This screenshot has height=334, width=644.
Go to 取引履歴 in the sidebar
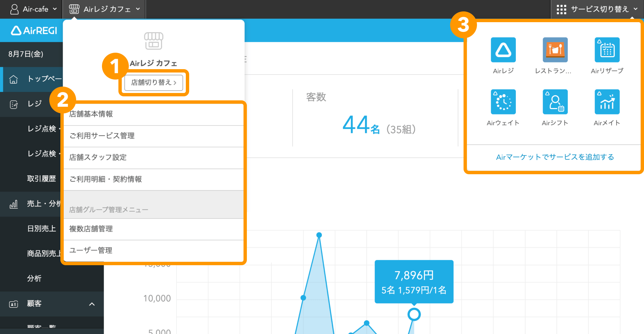click(x=42, y=179)
